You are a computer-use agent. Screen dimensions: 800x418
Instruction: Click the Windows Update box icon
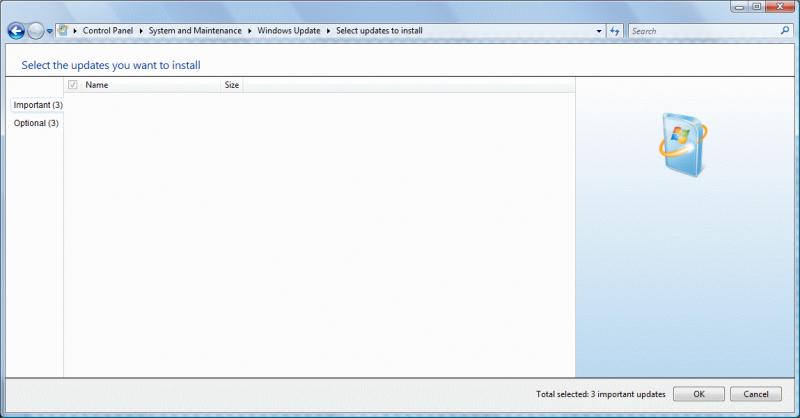click(x=683, y=145)
